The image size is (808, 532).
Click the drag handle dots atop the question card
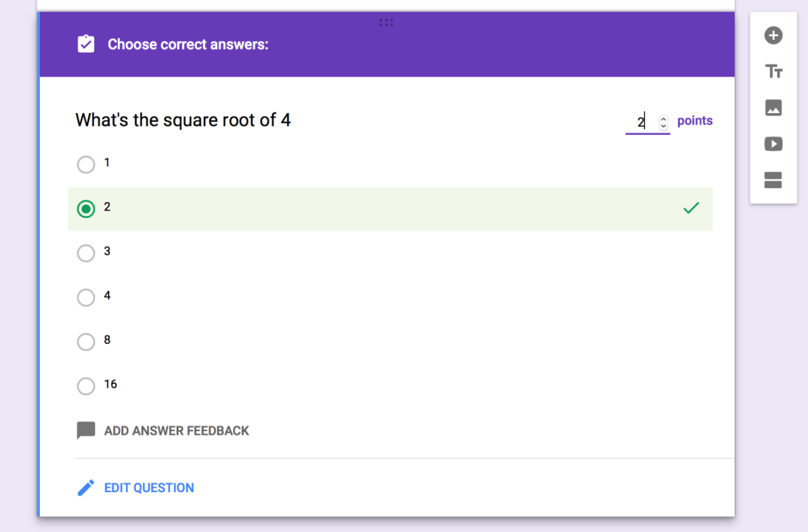[x=386, y=22]
